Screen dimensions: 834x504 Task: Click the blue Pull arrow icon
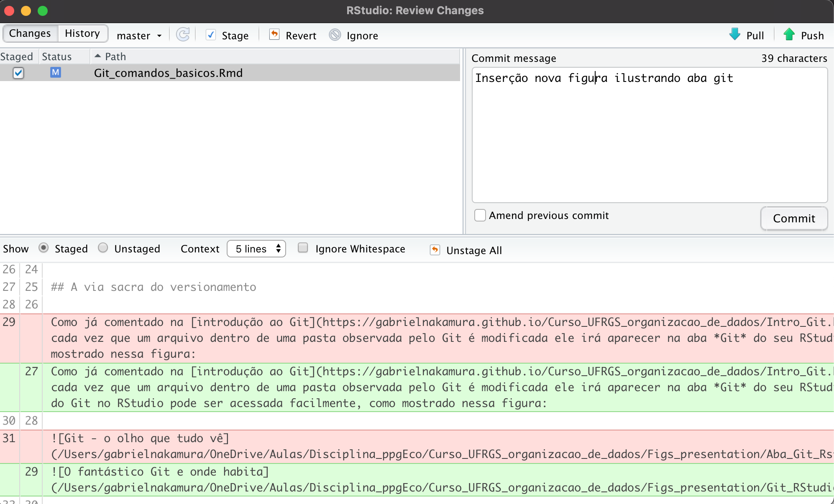(734, 35)
